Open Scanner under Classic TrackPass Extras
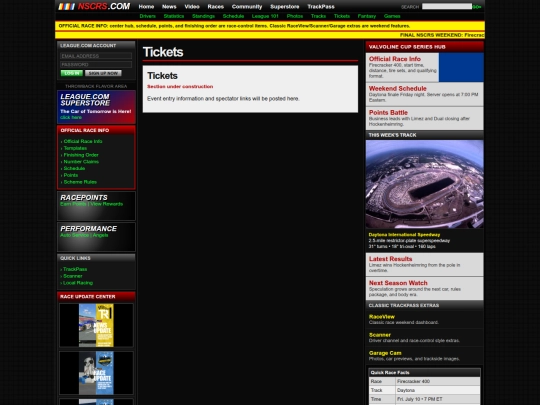The height and width of the screenshot is (405, 540). click(380, 335)
